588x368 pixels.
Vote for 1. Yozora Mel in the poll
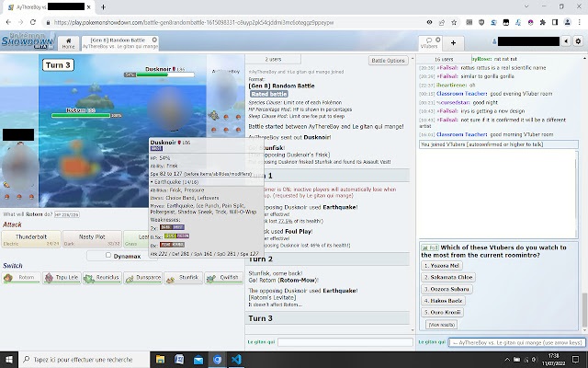(442, 266)
